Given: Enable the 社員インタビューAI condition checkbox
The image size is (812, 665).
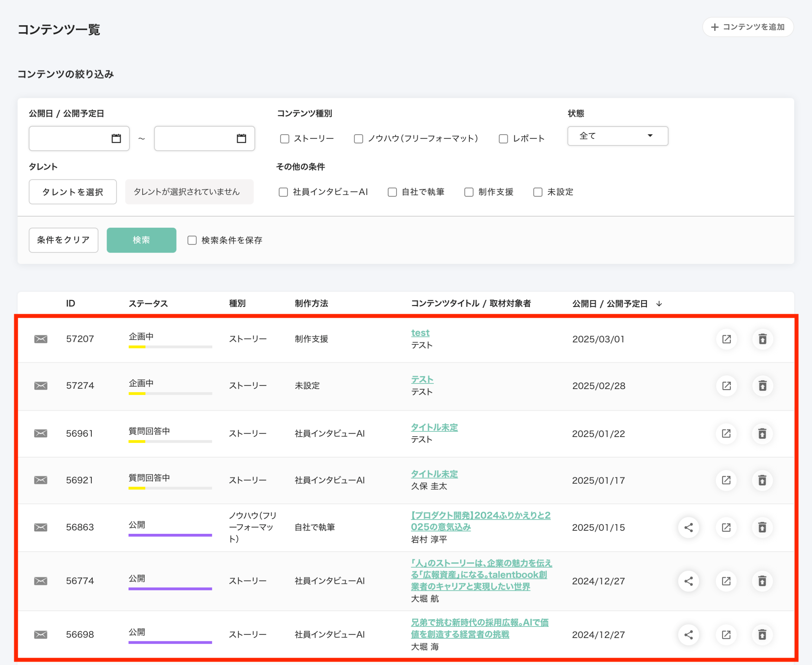Looking at the screenshot, I should pyautogui.click(x=283, y=192).
